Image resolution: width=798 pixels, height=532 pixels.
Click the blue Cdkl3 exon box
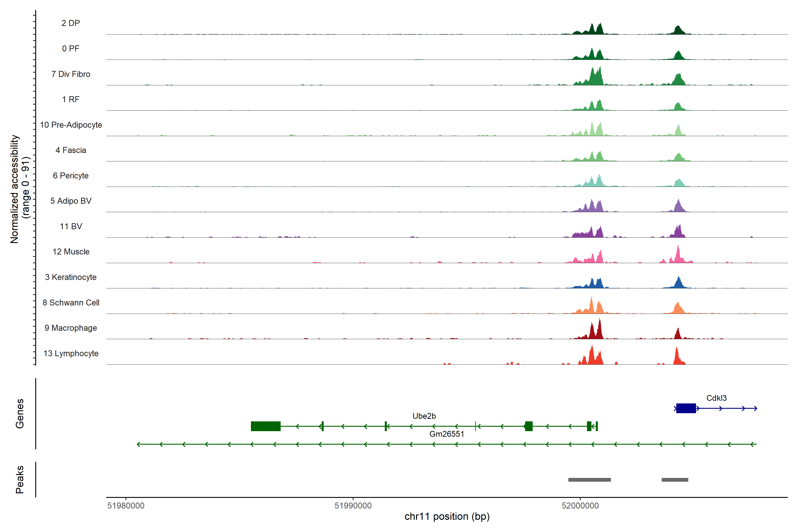click(686, 408)
